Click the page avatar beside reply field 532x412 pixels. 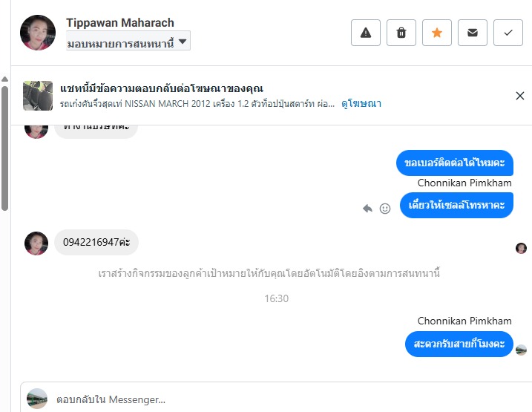coord(37,399)
